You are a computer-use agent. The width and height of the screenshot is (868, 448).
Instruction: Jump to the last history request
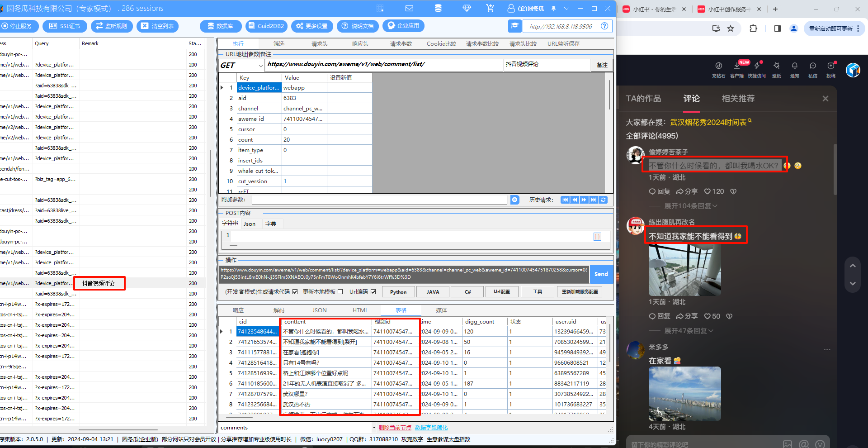594,200
